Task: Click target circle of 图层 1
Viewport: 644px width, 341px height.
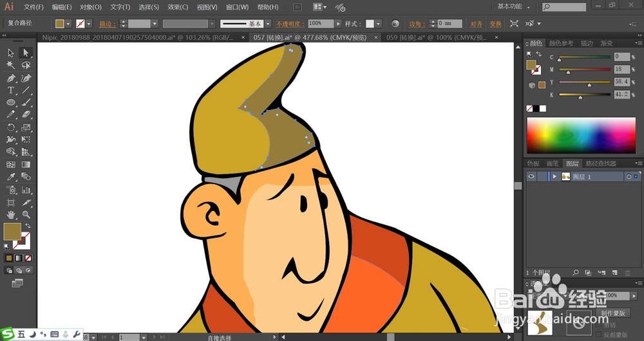Action: (x=629, y=176)
